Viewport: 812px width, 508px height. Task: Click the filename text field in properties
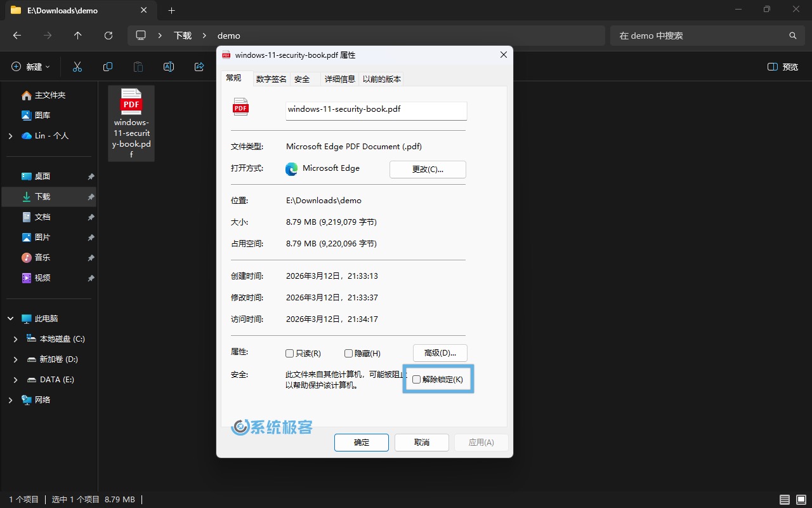tap(376, 110)
